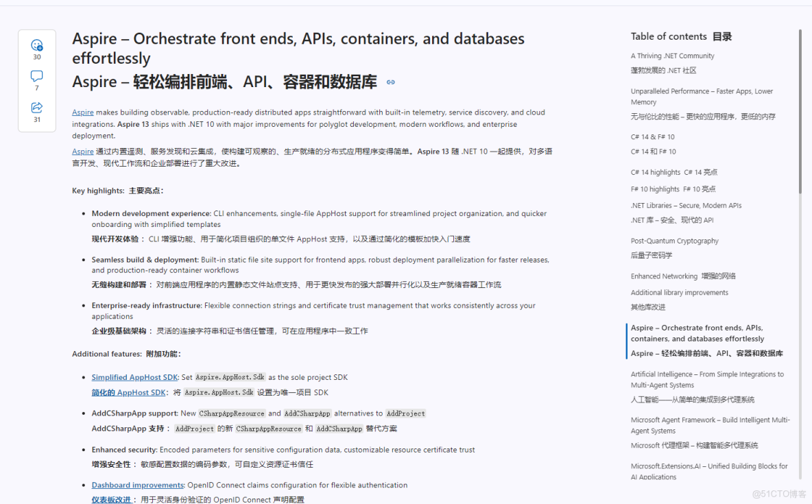Open the comments via speech bubble icon
The image size is (812, 504).
click(36, 76)
